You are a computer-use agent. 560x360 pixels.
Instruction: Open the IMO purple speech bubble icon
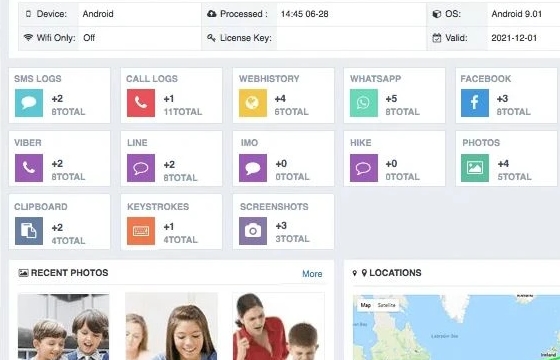pyautogui.click(x=253, y=168)
